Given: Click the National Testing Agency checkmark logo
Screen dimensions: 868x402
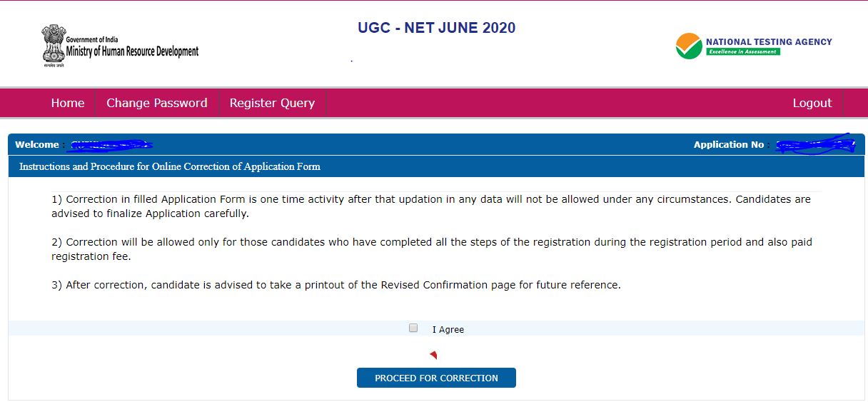Looking at the screenshot, I should click(x=689, y=46).
